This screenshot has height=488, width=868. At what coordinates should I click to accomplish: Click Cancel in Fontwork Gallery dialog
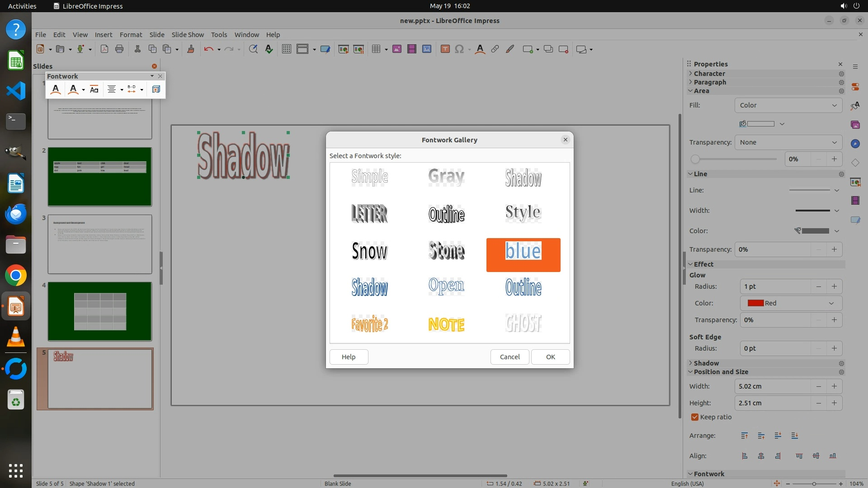tap(509, 357)
